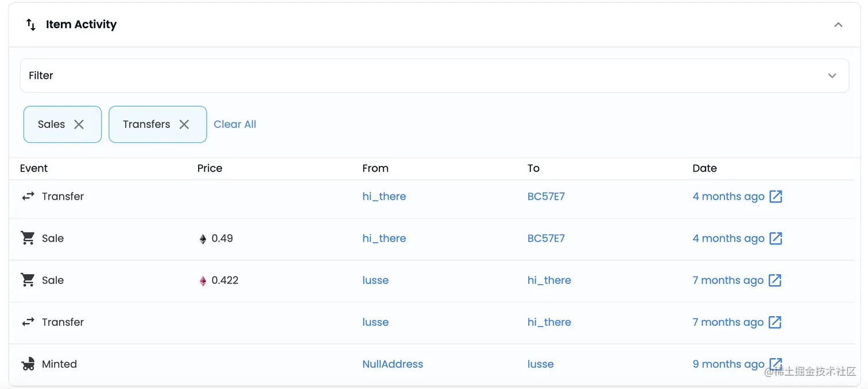Click the 0.49 price value
Image resolution: width=868 pixels, height=389 pixels.
click(x=222, y=238)
